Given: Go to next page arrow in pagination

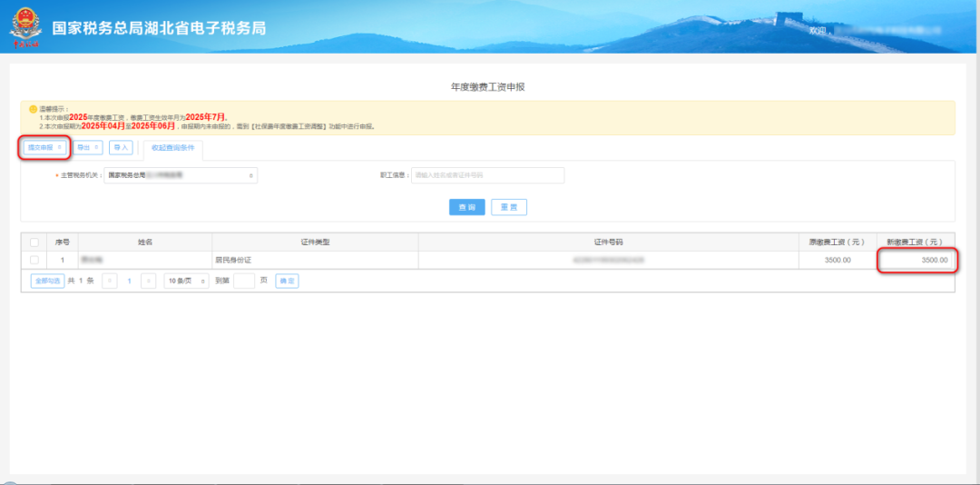Looking at the screenshot, I should click(x=149, y=282).
